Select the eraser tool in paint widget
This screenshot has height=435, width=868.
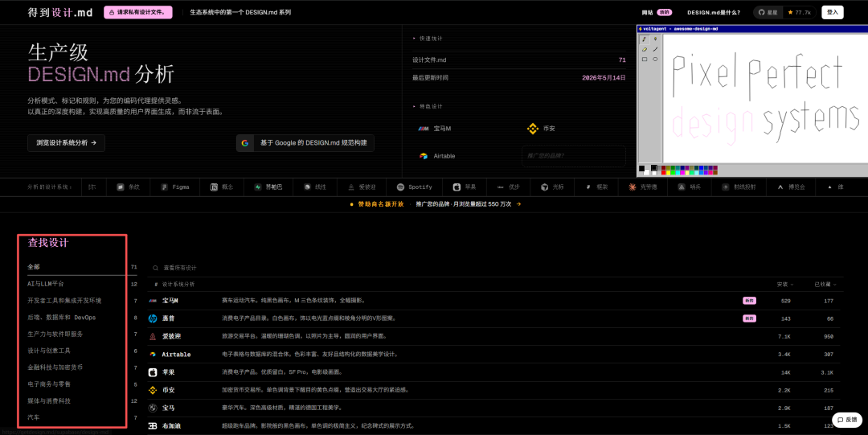coord(645,49)
